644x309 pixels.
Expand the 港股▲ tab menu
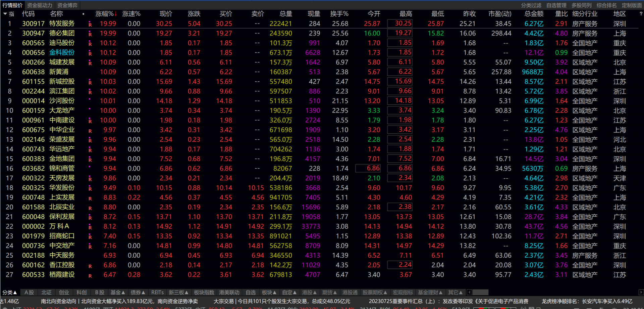point(310,293)
